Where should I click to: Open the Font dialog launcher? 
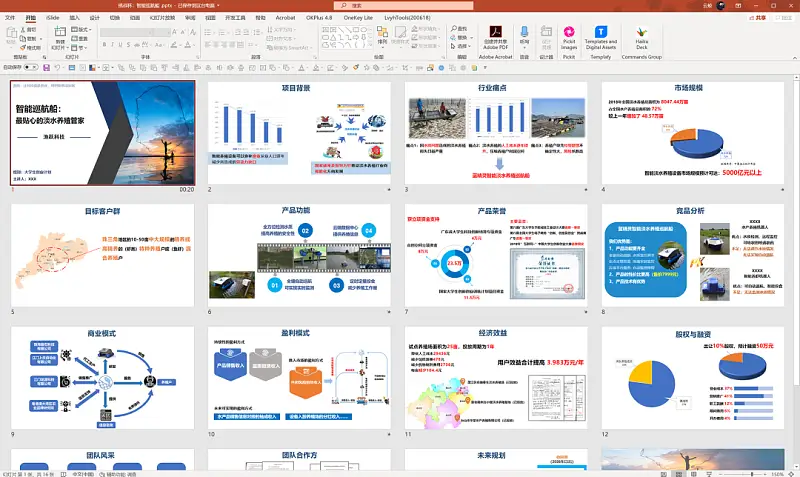198,57
